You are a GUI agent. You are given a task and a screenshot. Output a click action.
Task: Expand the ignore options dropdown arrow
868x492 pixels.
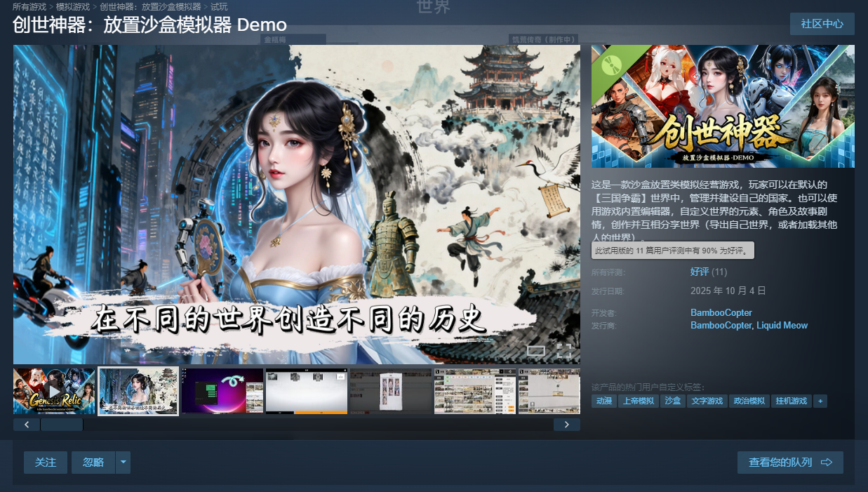123,463
